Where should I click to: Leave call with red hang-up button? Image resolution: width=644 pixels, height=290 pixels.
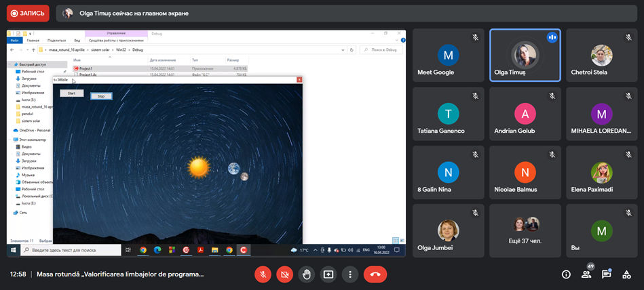pyautogui.click(x=375, y=274)
